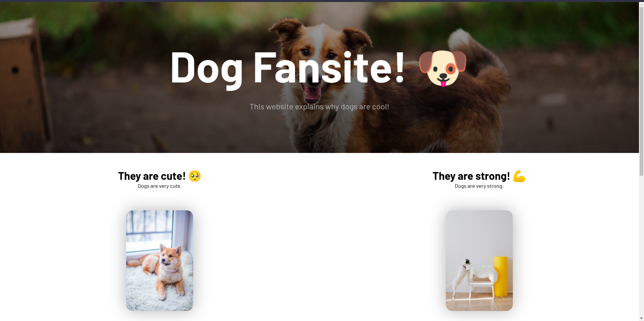Click the 'Dogs are very cute.' text

160,186
